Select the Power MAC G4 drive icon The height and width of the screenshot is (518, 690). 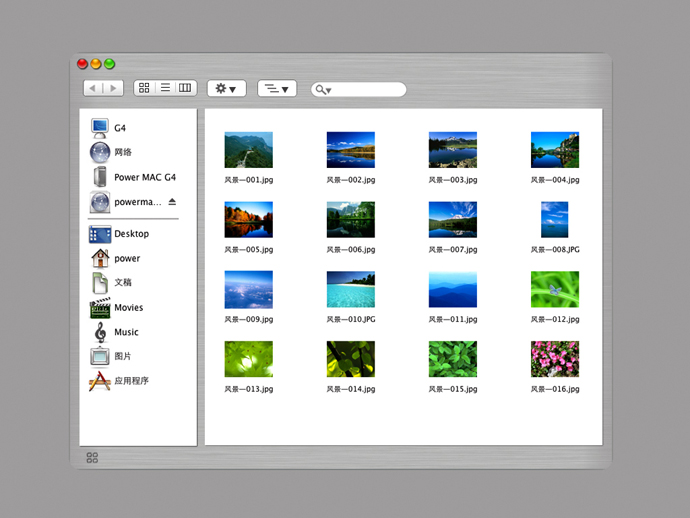100,177
